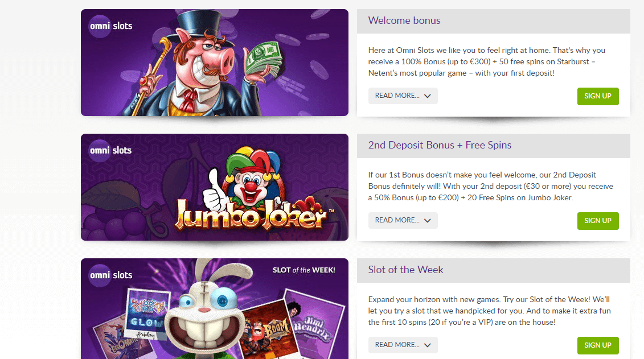Screen dimensions: 644x359
Task: Click the Boom Brothers game thumbnail
Action: point(269,329)
